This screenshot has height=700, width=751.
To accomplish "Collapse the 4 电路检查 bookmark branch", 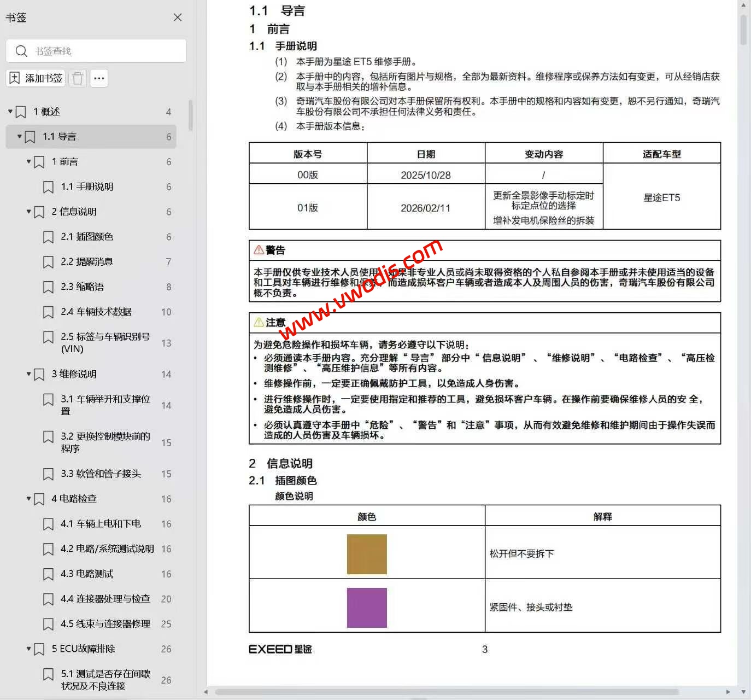I will 28,498.
